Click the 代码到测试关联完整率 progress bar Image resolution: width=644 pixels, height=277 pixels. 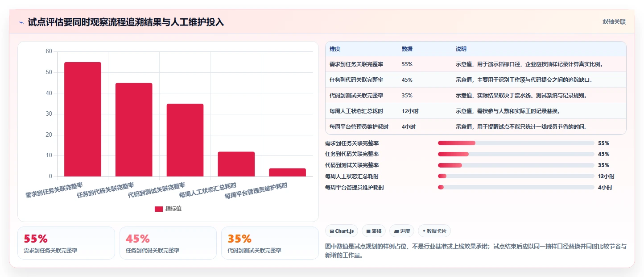coord(516,165)
